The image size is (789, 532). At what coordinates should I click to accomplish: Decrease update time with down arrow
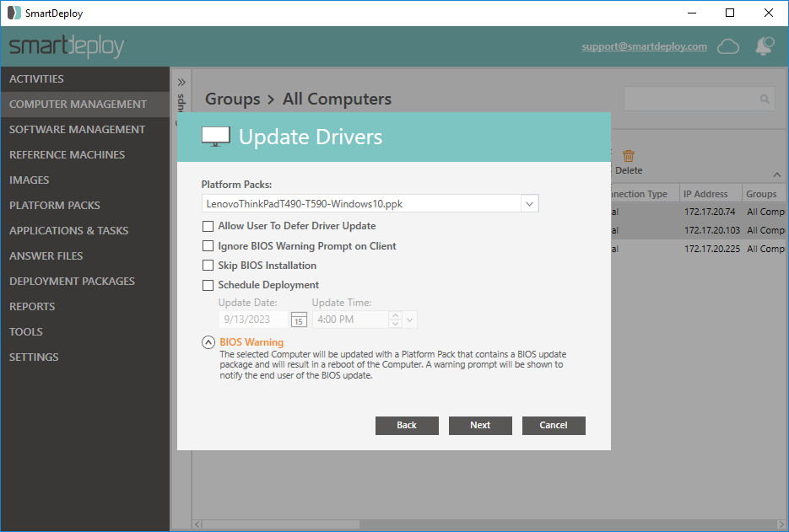396,324
